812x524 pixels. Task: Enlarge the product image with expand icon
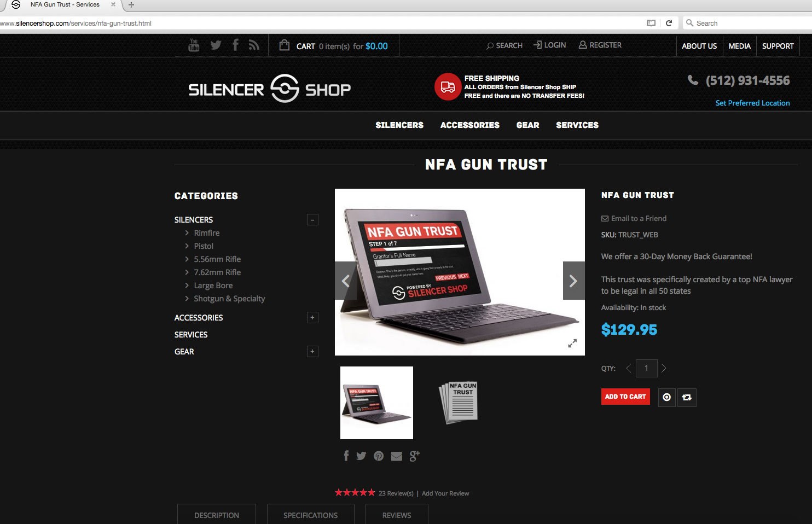pyautogui.click(x=572, y=343)
